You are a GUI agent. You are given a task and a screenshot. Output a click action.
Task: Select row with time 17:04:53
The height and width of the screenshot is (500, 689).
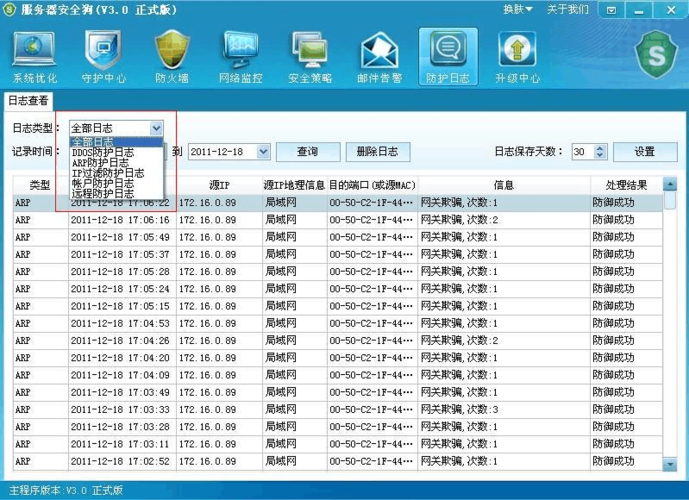337,323
